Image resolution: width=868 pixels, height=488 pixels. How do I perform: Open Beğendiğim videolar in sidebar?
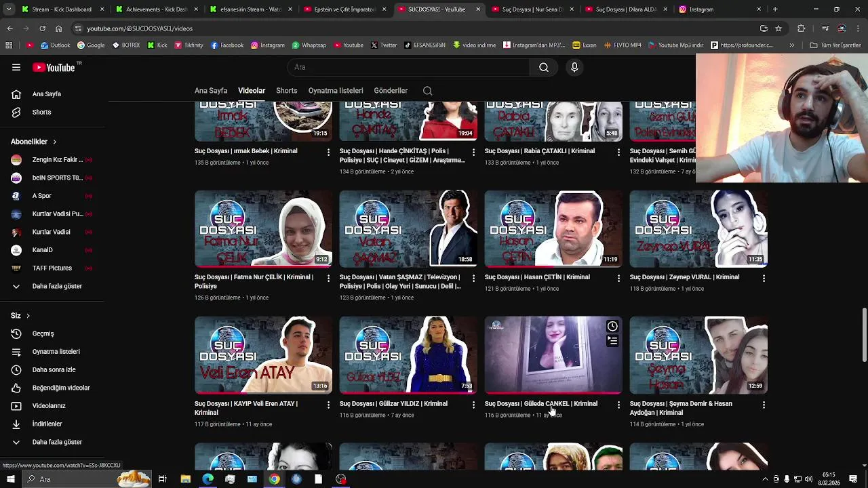click(52, 388)
